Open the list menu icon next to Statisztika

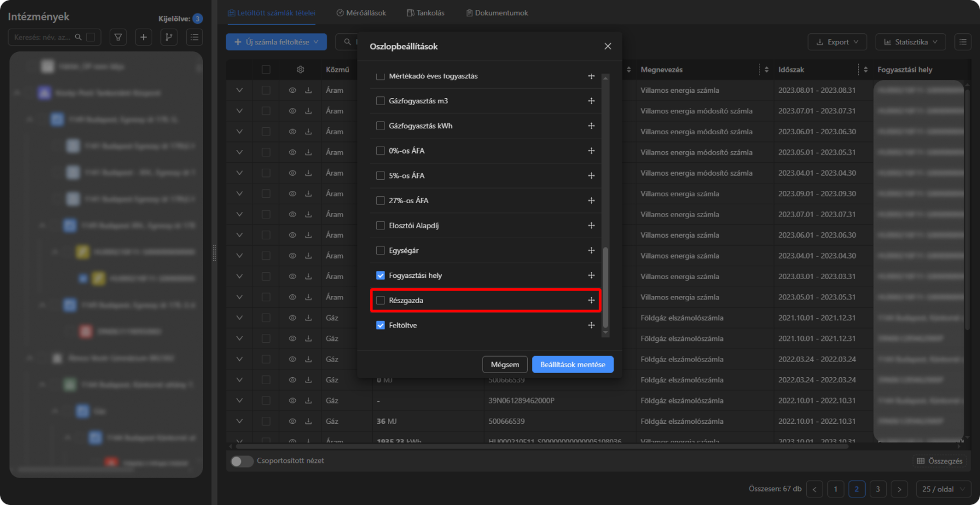point(963,42)
